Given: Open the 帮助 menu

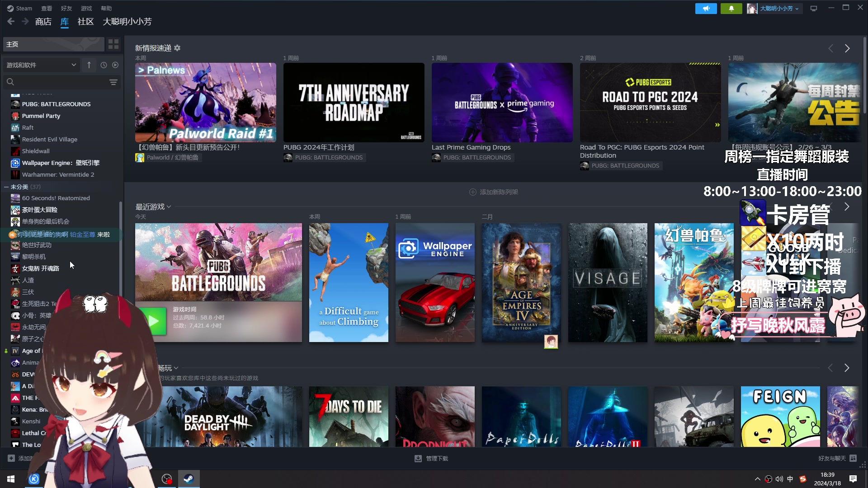Looking at the screenshot, I should (x=106, y=8).
